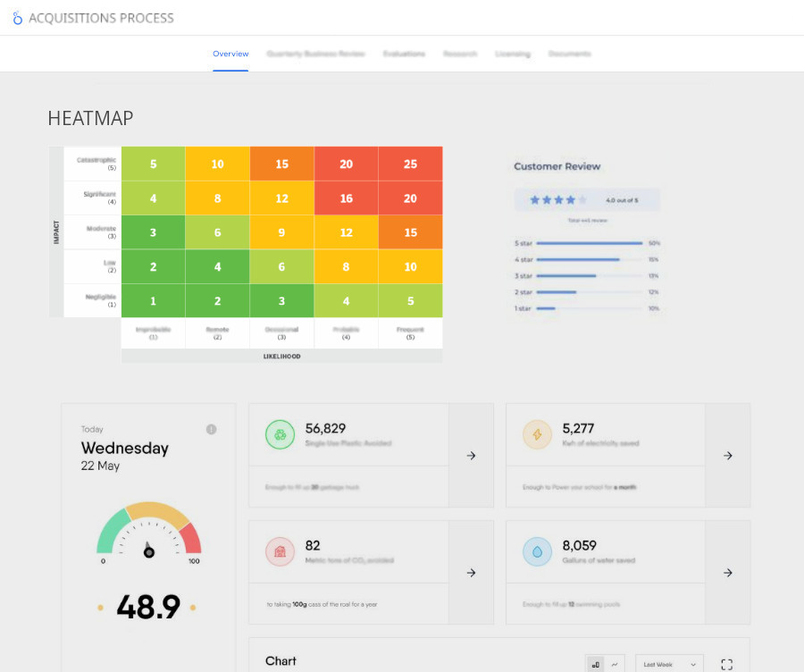
Task: Click the blue water drop icon
Action: coord(537,551)
